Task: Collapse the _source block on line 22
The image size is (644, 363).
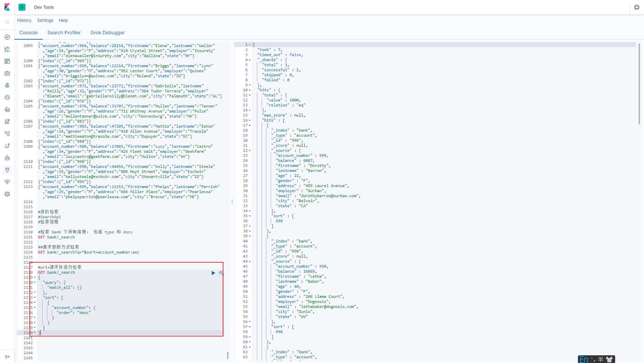Action: click(x=250, y=150)
